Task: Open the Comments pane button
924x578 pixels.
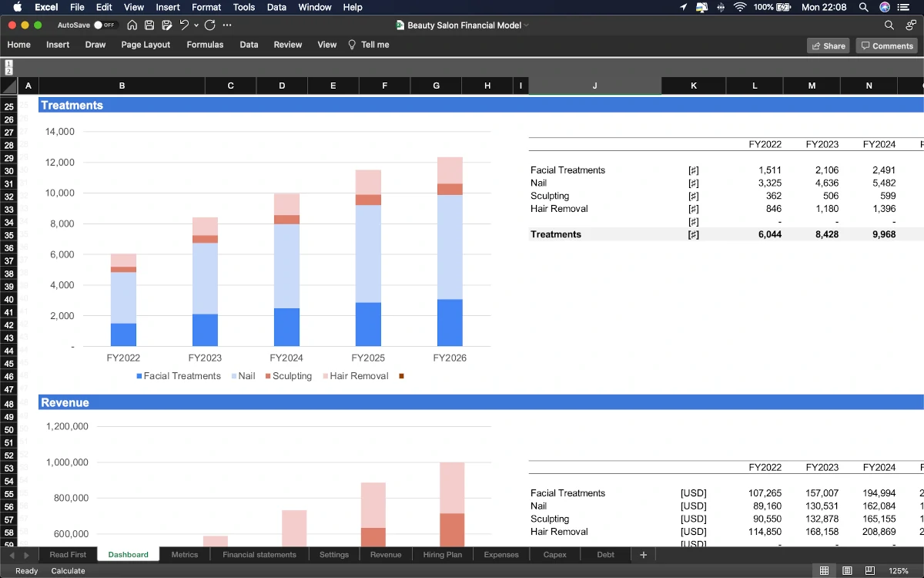Action: 886,45
